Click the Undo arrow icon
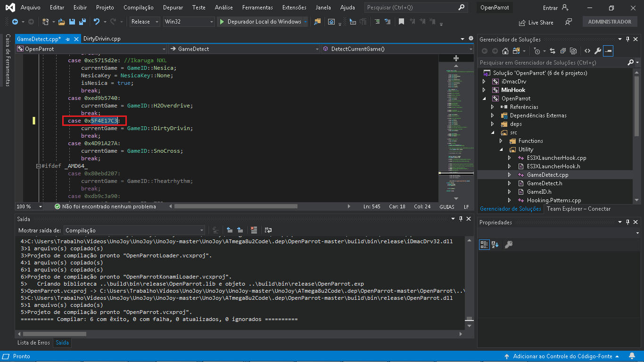Viewport: 644px width, 362px height. 97,22
